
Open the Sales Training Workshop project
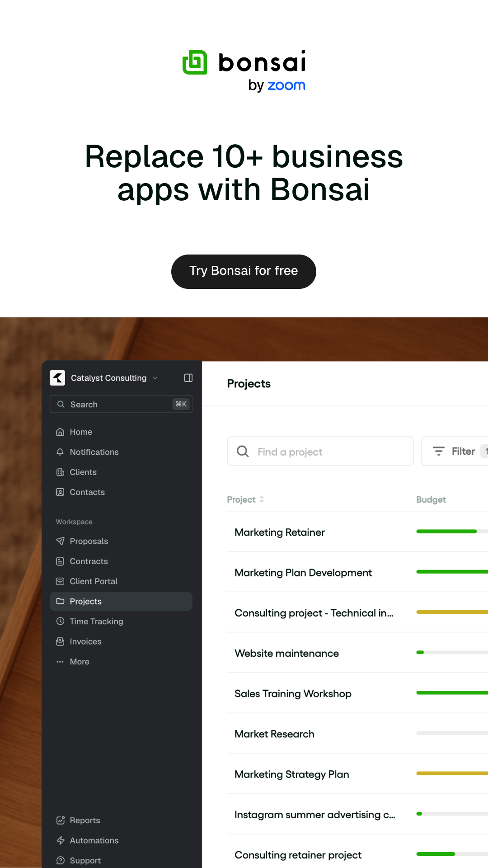coord(293,693)
